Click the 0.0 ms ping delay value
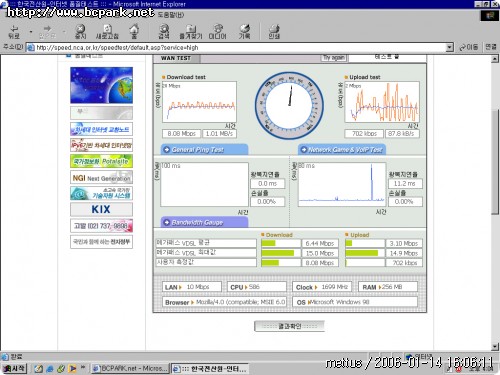The height and width of the screenshot is (375, 500). coord(267,183)
